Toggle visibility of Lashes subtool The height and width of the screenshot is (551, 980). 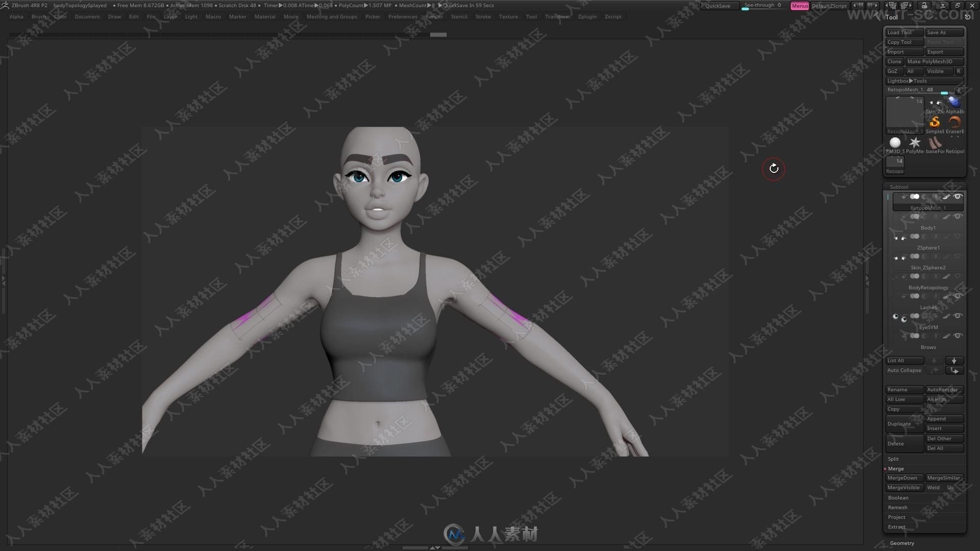(959, 316)
